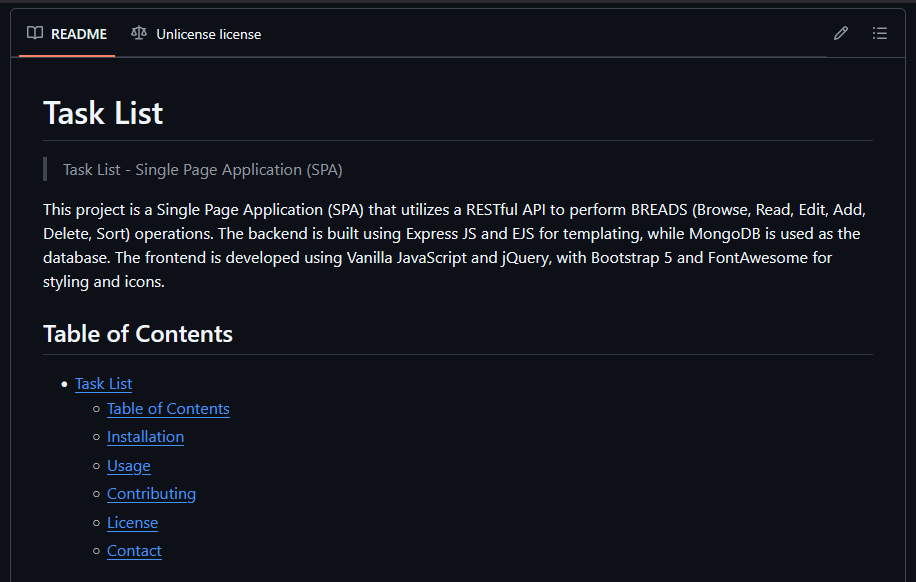Viewport: 916px width, 582px height.
Task: Click the balance scale license icon
Action: (x=138, y=33)
